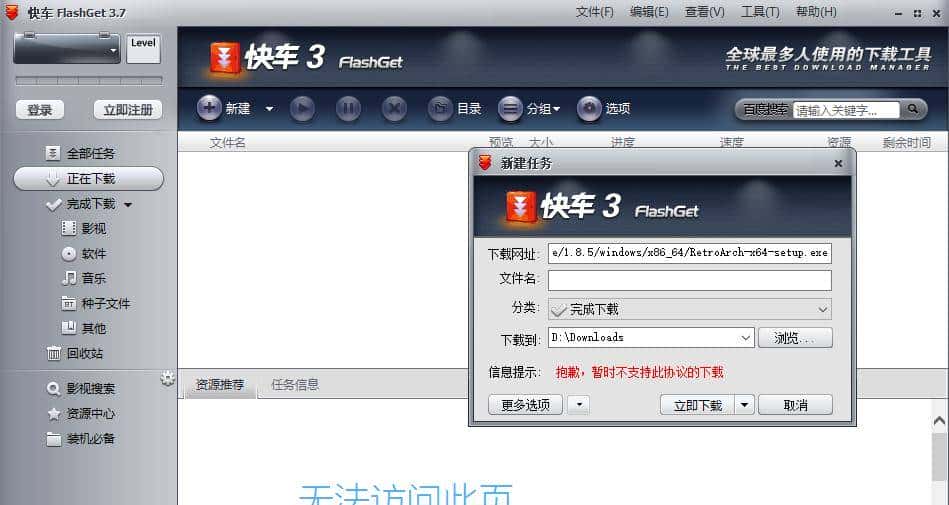Open the 目录 folder icon
Screen dimensions: 949x505
point(440,109)
